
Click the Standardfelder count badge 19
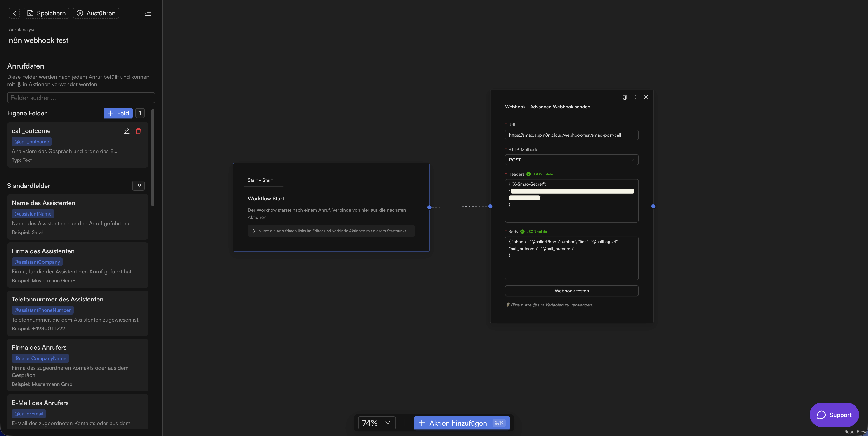pyautogui.click(x=138, y=186)
